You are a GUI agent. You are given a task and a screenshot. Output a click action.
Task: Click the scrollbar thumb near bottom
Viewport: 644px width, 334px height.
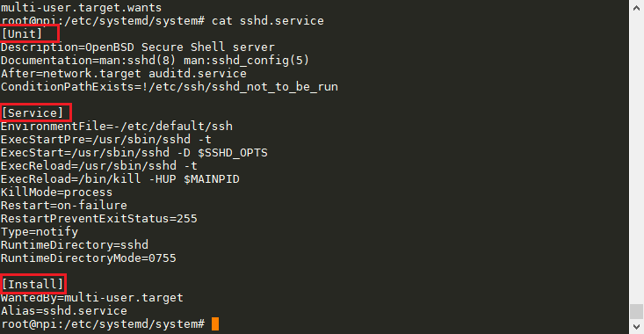(x=636, y=311)
